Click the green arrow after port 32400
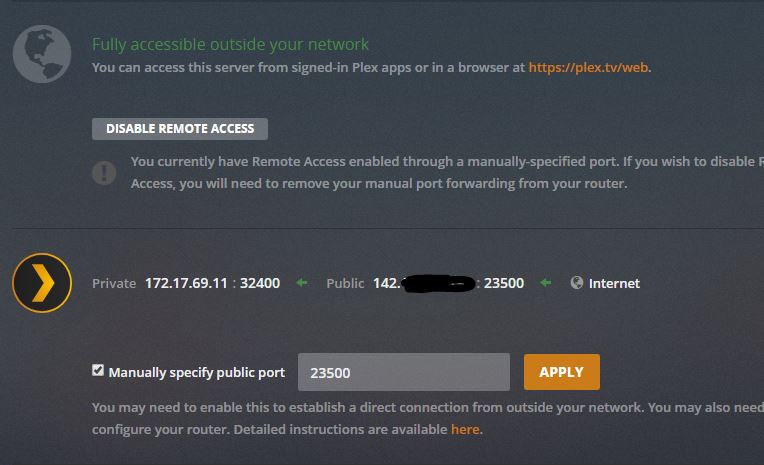This screenshot has width=764, height=465. pos(302,283)
